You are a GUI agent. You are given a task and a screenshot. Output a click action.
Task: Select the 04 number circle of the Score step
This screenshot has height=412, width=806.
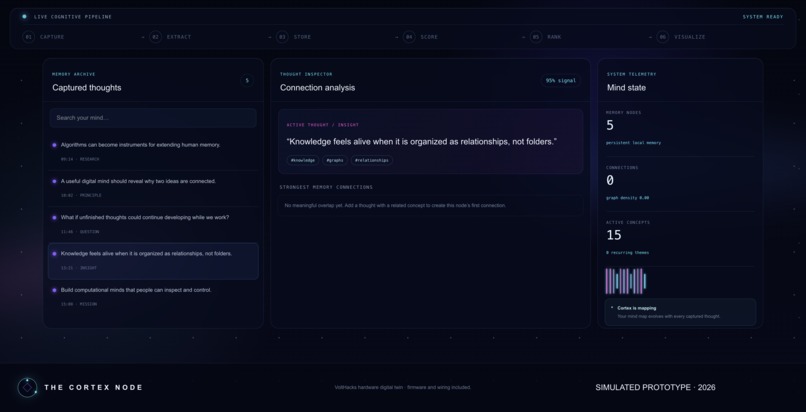[x=409, y=37]
